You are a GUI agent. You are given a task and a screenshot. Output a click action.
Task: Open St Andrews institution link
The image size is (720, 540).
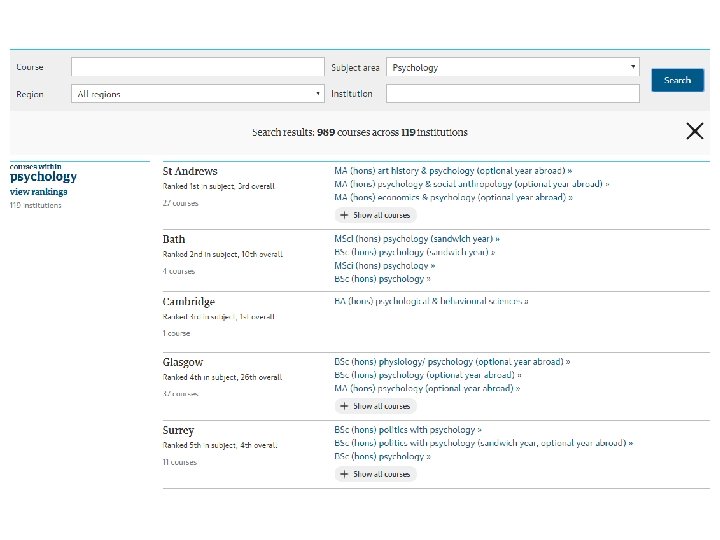pyautogui.click(x=190, y=171)
